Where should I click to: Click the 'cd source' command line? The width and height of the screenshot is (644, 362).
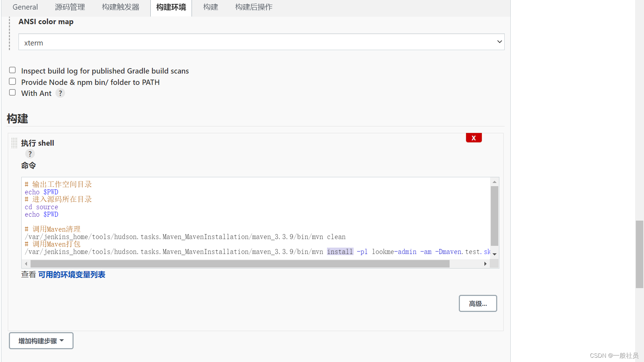coord(41,207)
